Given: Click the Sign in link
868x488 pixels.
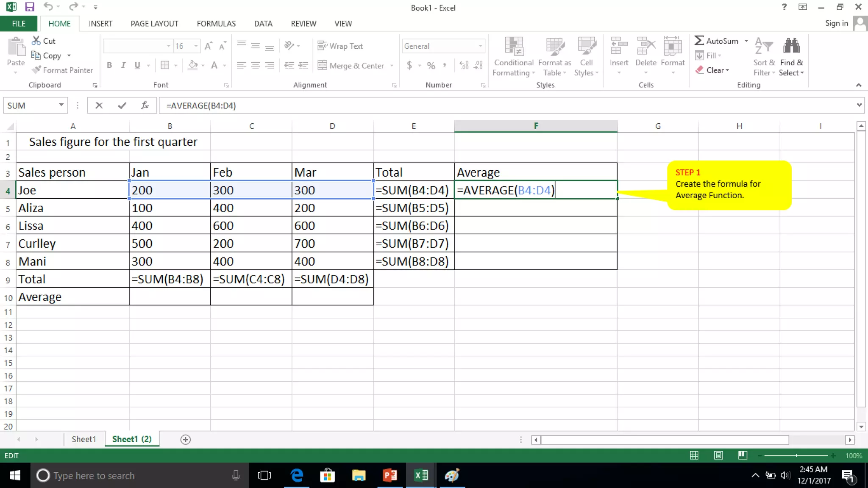Looking at the screenshot, I should point(836,23).
